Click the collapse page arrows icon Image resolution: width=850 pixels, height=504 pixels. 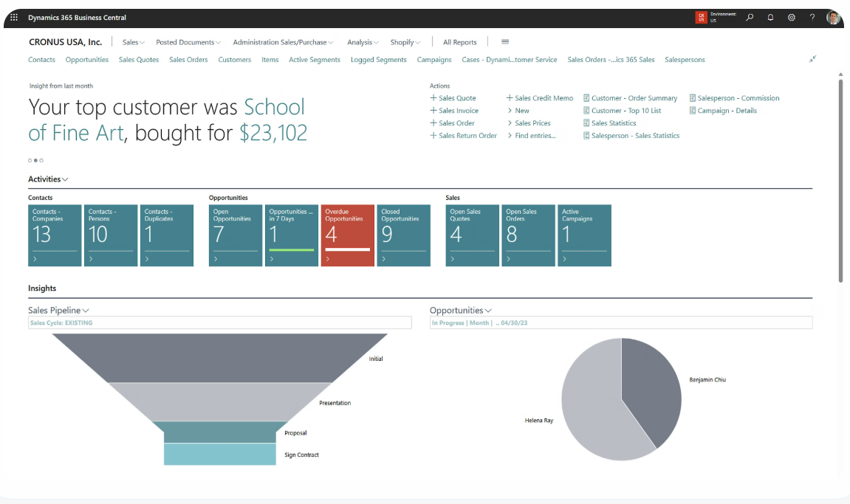pos(812,59)
